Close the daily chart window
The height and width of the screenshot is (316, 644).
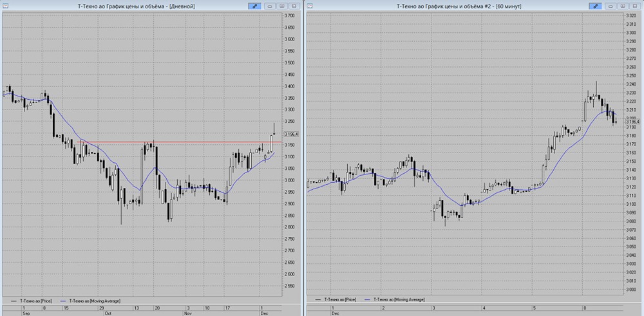pyautogui.click(x=294, y=5)
